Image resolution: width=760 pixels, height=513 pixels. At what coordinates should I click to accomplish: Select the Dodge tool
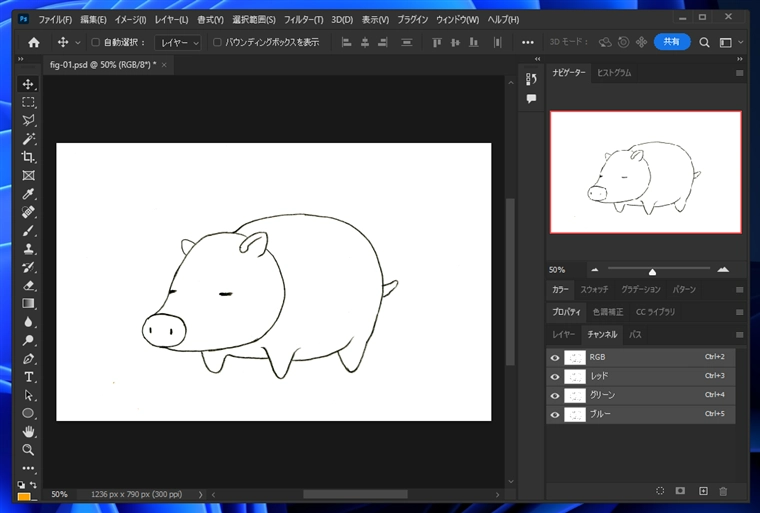point(28,340)
